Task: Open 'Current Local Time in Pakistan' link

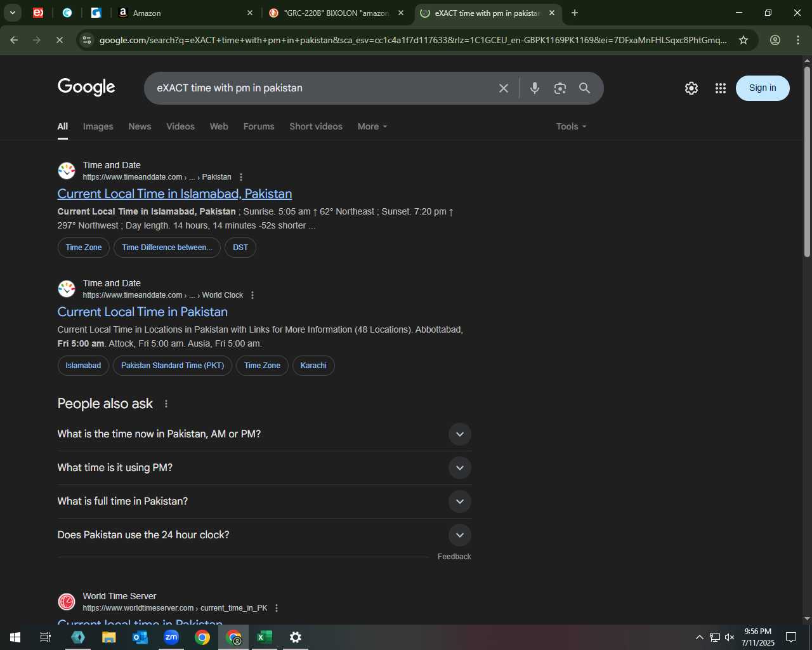Action: pos(143,312)
